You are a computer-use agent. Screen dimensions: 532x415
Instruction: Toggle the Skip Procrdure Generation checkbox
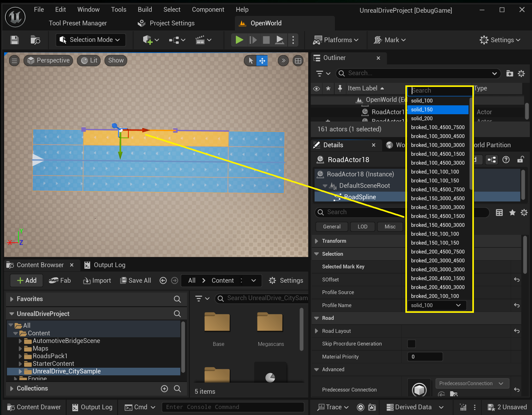click(411, 344)
